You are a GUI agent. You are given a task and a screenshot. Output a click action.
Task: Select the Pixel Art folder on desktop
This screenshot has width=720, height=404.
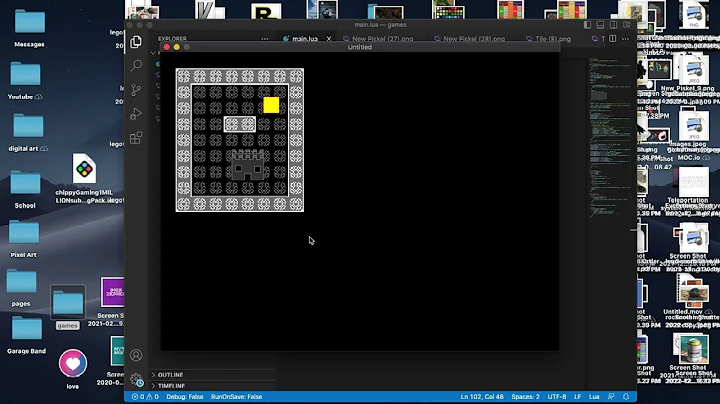click(x=23, y=238)
